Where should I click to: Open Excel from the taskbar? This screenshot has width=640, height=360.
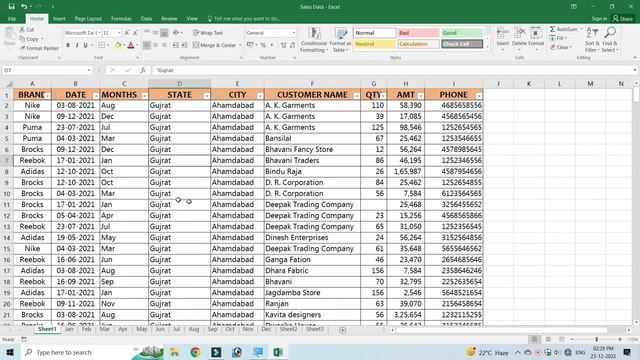(278, 352)
